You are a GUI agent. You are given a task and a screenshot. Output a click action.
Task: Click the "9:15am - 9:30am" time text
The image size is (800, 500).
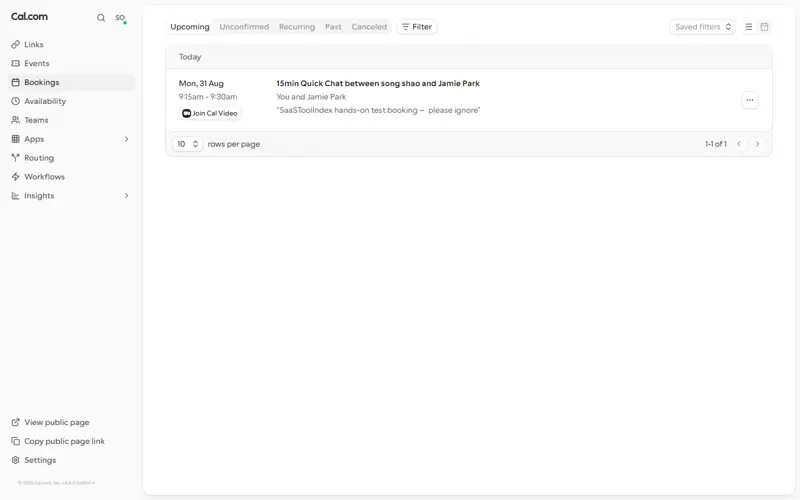pyautogui.click(x=208, y=96)
